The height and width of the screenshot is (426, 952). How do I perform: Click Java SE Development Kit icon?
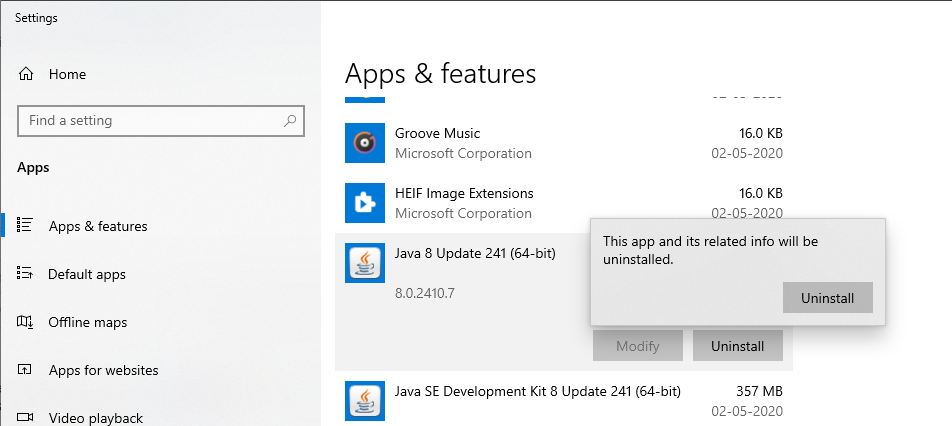365,401
